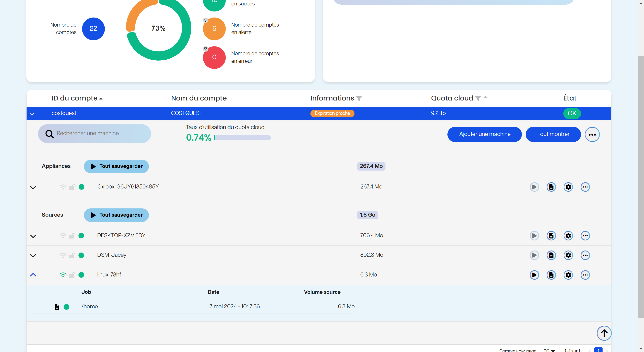The image size is (644, 352).
Task: Start backup for Oxibox-G6JY61859485Y
Action: (x=534, y=187)
